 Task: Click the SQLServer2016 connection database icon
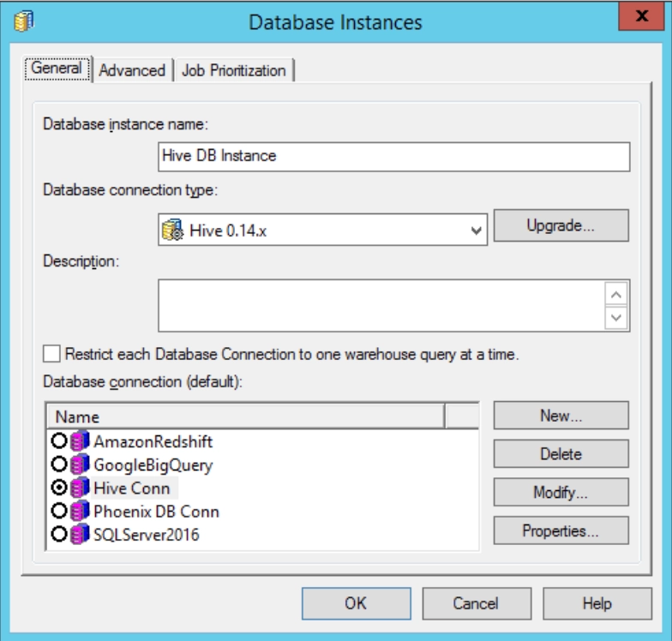80,534
